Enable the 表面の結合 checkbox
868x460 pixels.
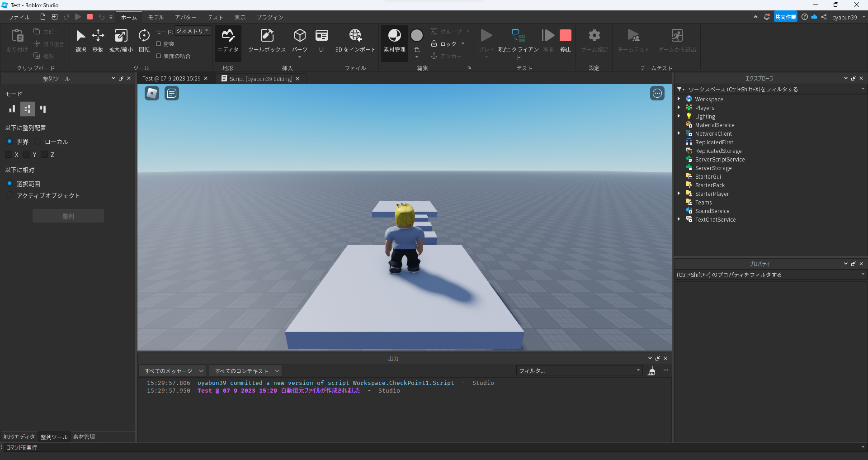[x=159, y=56]
